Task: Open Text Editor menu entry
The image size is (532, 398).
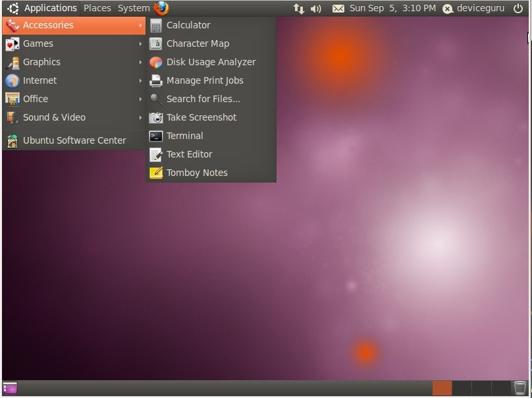Action: 211,154
